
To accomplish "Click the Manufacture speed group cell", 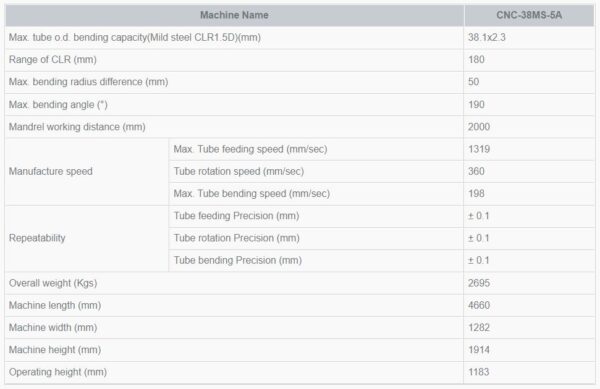I will click(86, 171).
